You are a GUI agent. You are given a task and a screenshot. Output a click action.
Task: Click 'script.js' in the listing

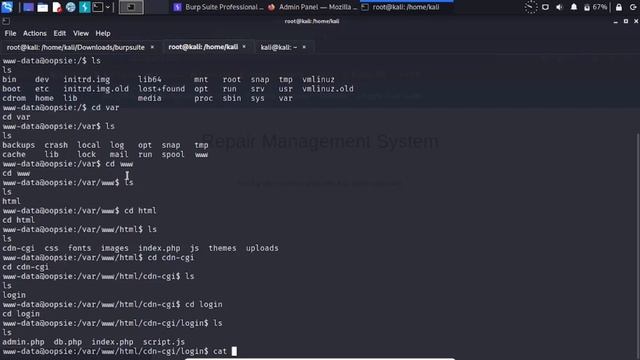164,342
